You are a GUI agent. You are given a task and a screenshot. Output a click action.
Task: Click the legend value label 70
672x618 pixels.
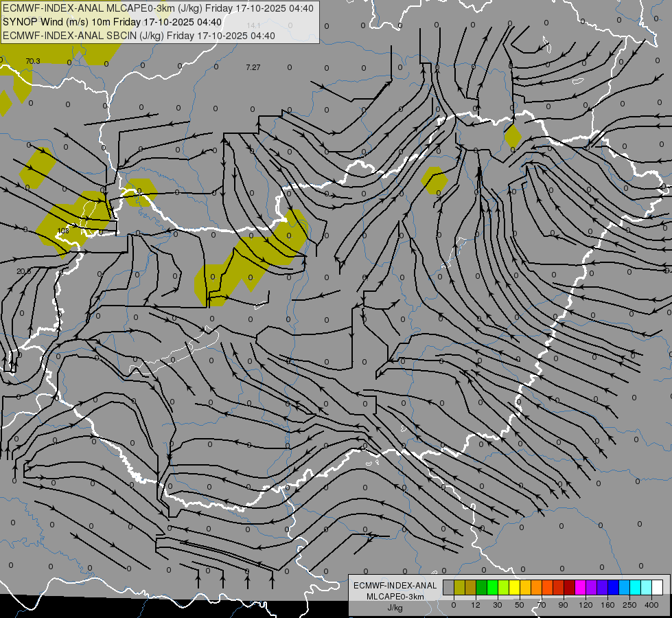pos(542,605)
